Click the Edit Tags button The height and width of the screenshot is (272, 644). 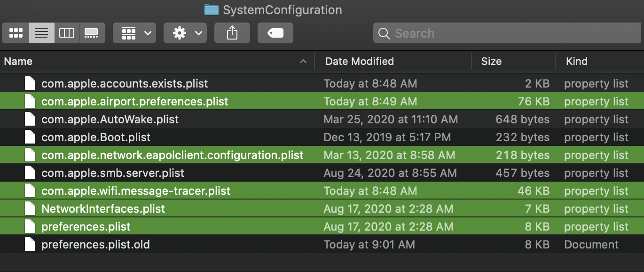(275, 33)
